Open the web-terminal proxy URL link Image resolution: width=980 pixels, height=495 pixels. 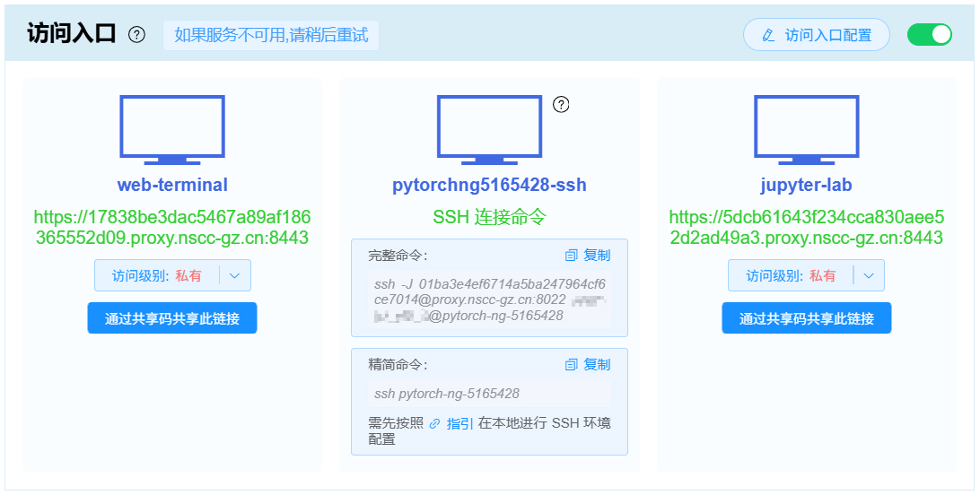(x=172, y=227)
